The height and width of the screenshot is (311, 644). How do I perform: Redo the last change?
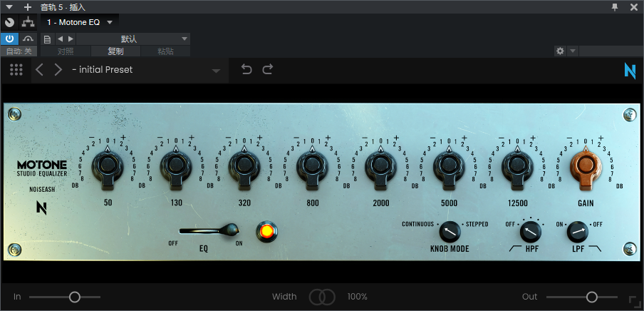tap(268, 69)
